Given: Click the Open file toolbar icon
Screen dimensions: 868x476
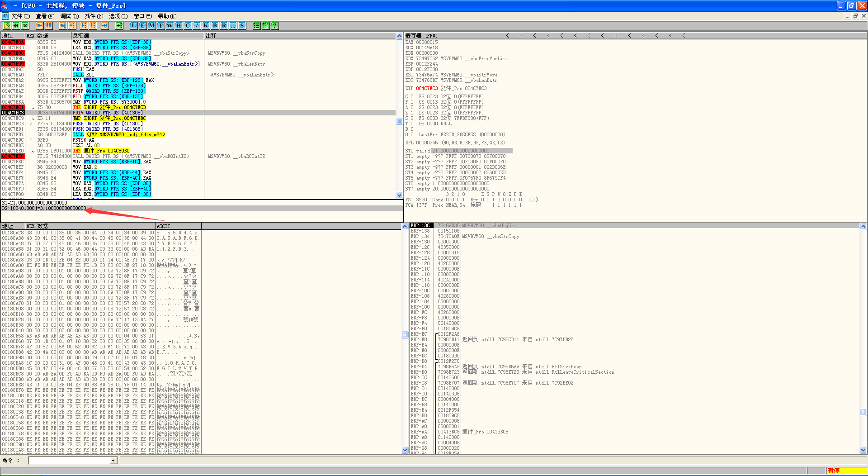Looking at the screenshot, I should pos(7,26).
